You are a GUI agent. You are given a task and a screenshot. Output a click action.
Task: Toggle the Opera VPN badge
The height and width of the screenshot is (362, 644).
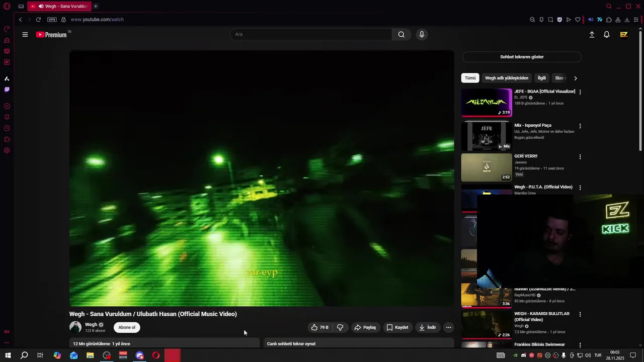point(52,20)
